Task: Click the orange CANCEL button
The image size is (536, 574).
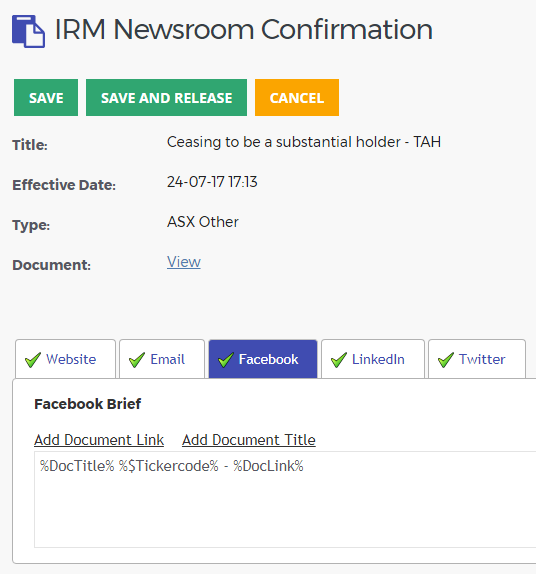Action: (x=297, y=98)
